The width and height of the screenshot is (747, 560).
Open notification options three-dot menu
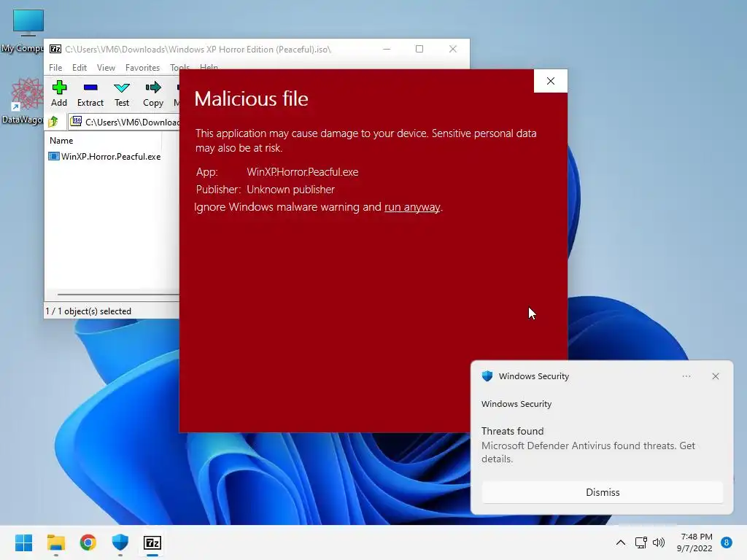686,376
